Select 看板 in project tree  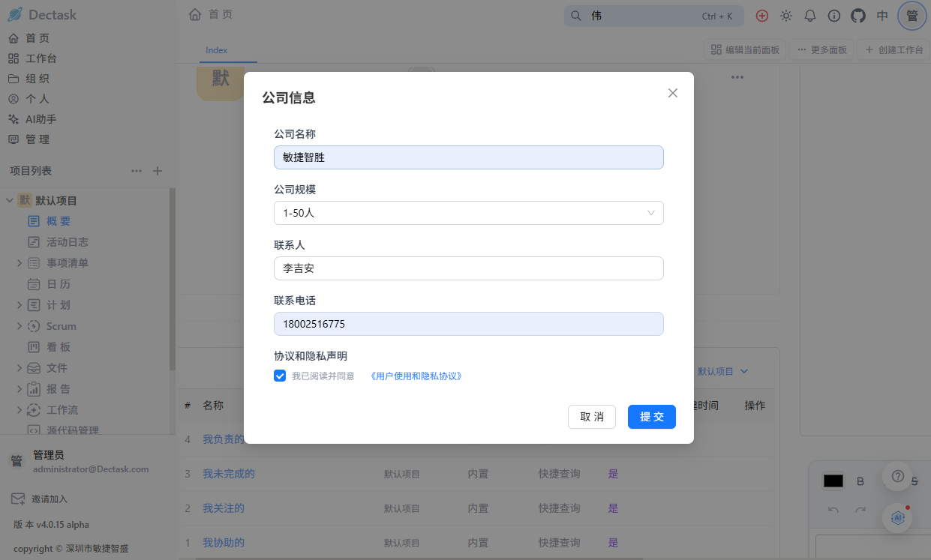coord(59,347)
